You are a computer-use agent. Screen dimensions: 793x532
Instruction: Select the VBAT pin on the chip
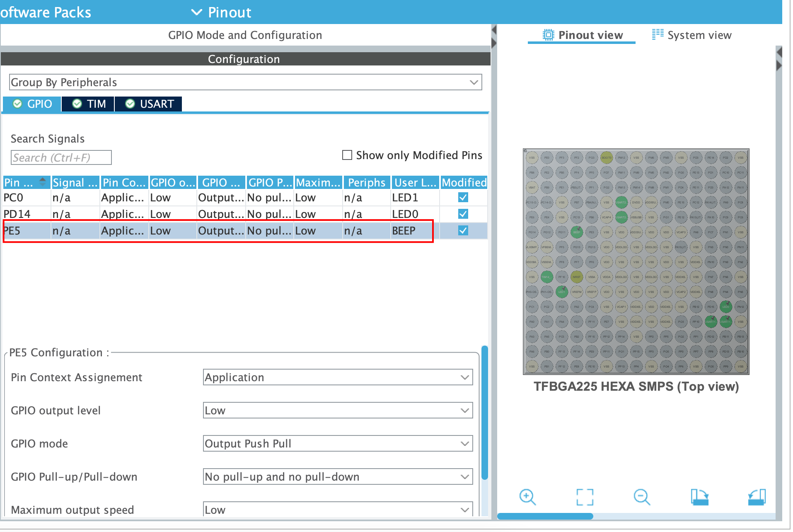532,187
